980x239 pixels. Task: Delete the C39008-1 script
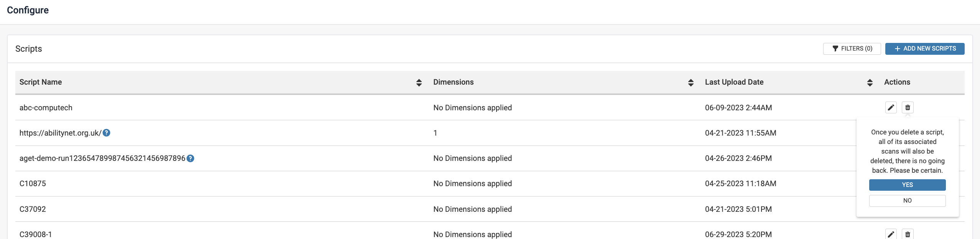point(908,234)
